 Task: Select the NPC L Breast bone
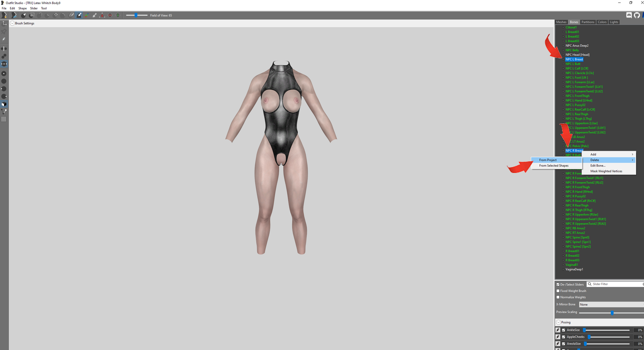tap(574, 59)
